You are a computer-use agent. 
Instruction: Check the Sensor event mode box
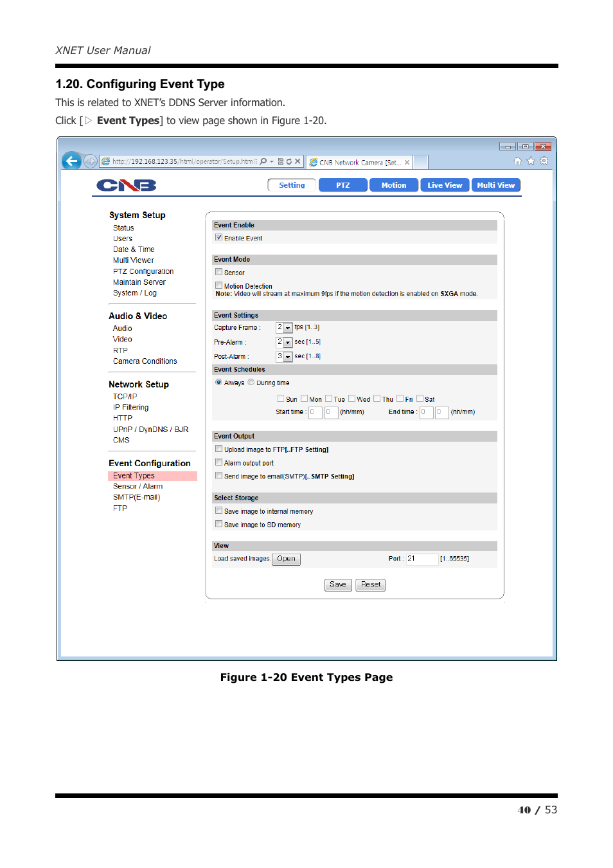click(x=219, y=272)
